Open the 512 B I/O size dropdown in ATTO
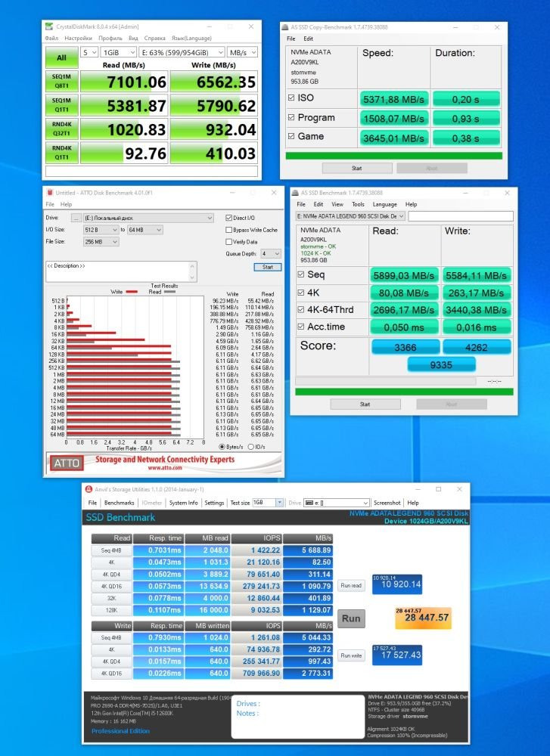Screen dimensions: 550x756 pos(101,230)
